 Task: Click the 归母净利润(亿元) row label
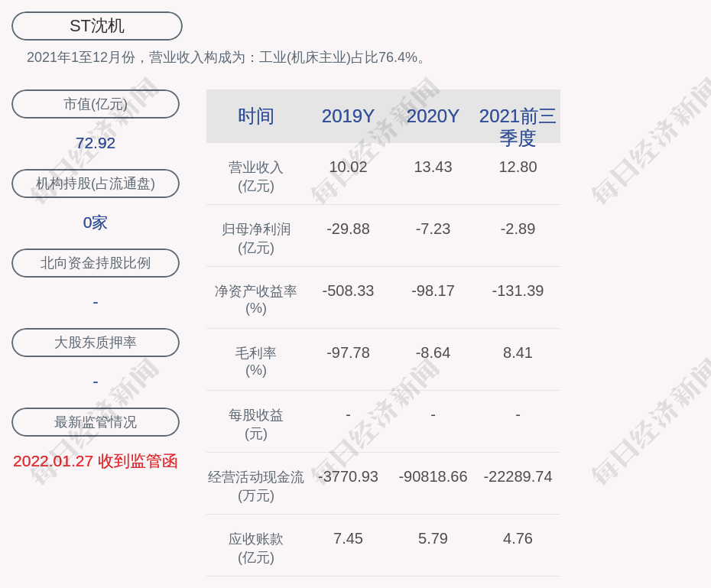(x=256, y=239)
